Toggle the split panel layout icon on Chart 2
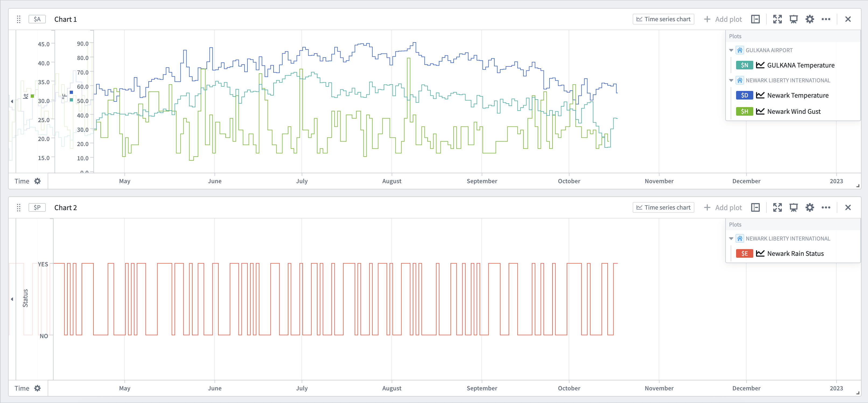 (x=755, y=207)
